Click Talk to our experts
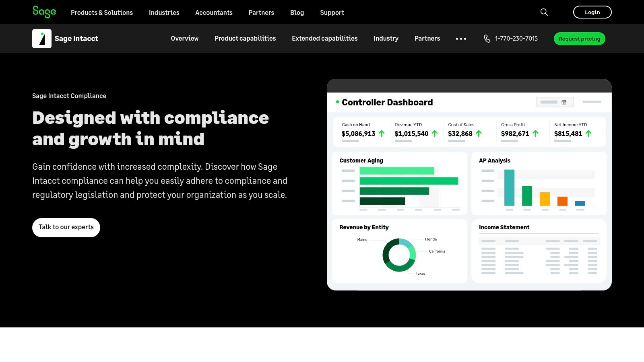Viewport: 644px width, 362px height. [66, 228]
